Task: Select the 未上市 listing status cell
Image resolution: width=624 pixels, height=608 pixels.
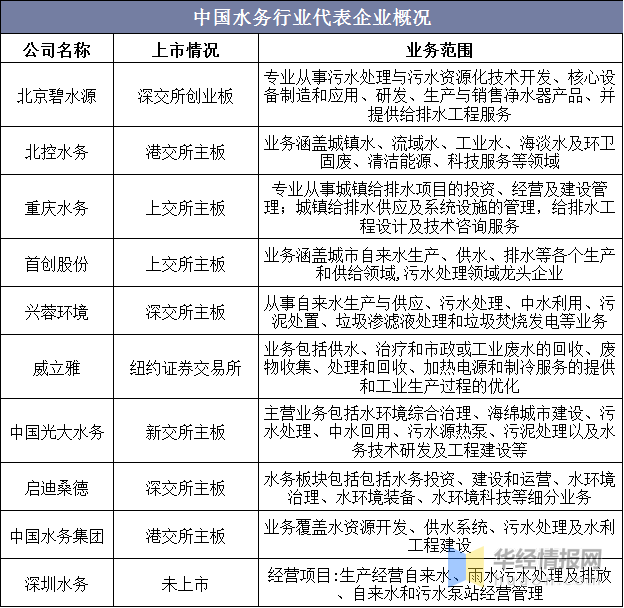Action: (x=185, y=584)
